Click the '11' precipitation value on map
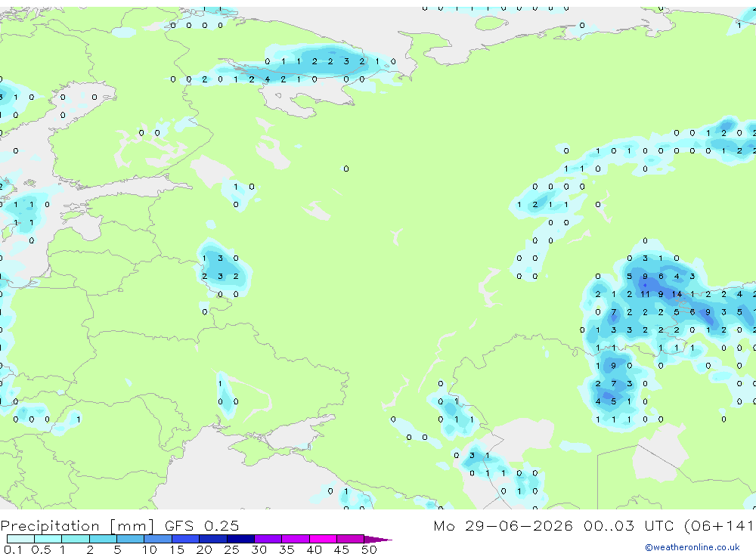 coord(645,294)
